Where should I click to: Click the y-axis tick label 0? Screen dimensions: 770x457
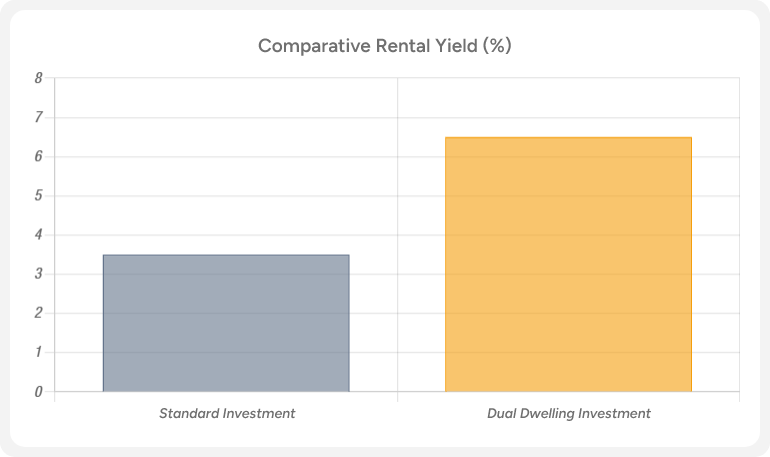(x=38, y=392)
